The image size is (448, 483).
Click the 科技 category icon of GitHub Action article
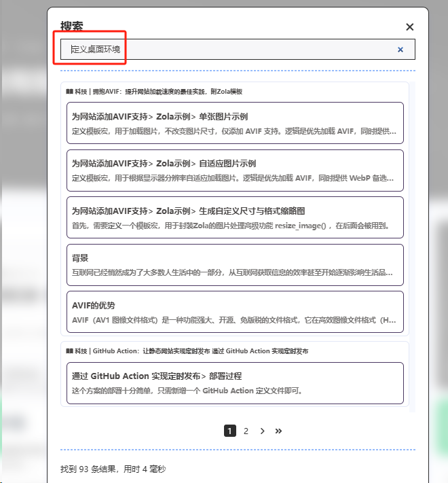[69, 351]
